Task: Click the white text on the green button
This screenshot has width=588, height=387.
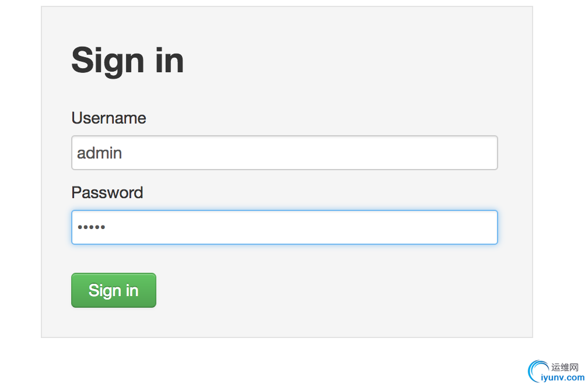Action: point(114,291)
